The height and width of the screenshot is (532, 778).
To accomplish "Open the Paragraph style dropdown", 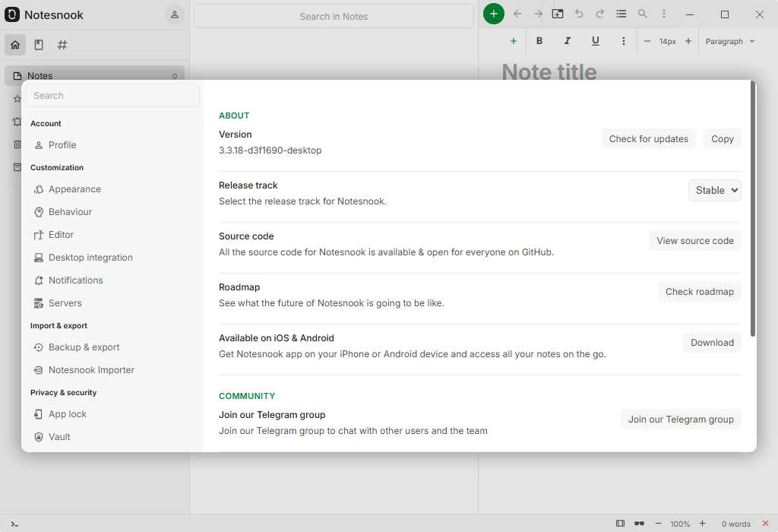I will pos(730,41).
